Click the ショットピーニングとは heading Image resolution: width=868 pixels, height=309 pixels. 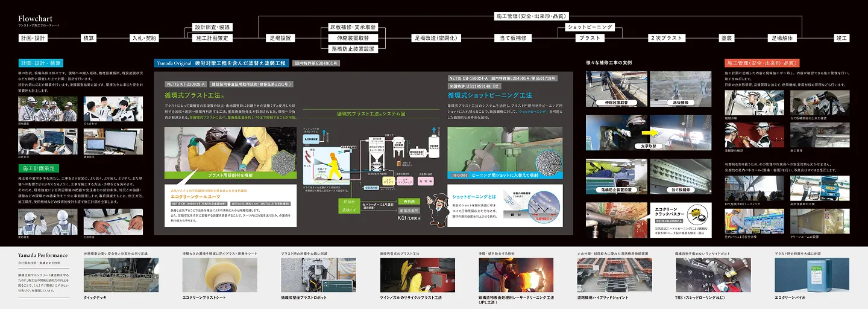click(x=475, y=197)
